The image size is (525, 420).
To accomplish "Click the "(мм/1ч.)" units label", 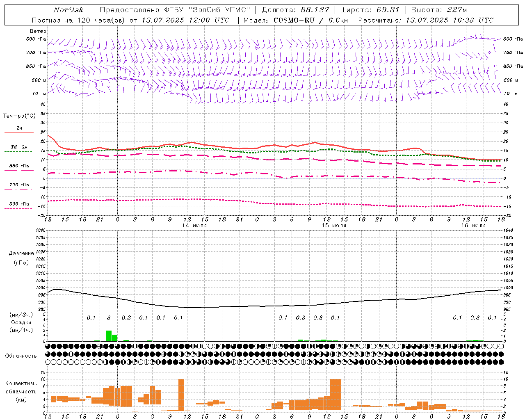I will tap(21, 330).
